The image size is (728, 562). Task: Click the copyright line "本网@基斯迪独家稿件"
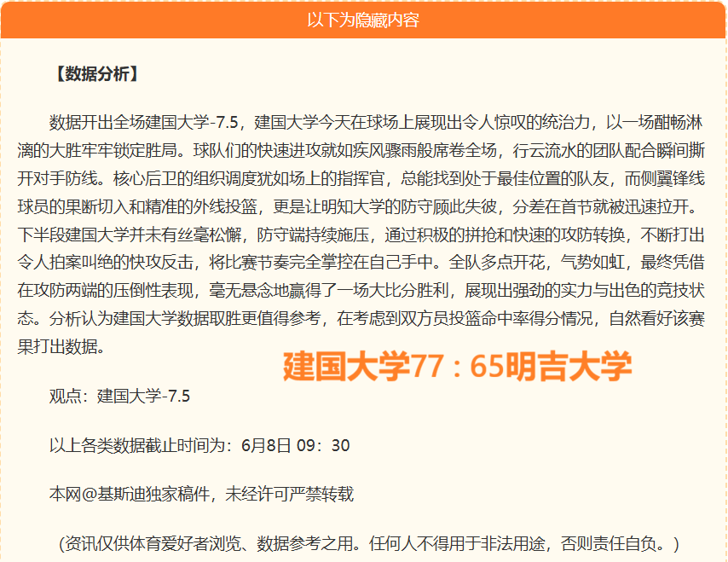[130, 494]
